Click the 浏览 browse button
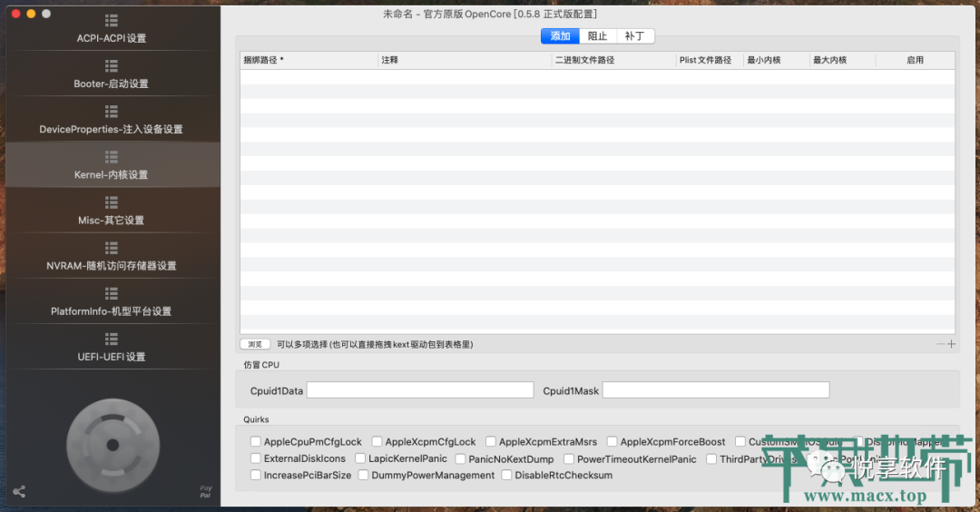Viewport: 980px width, 512px height. (255, 344)
